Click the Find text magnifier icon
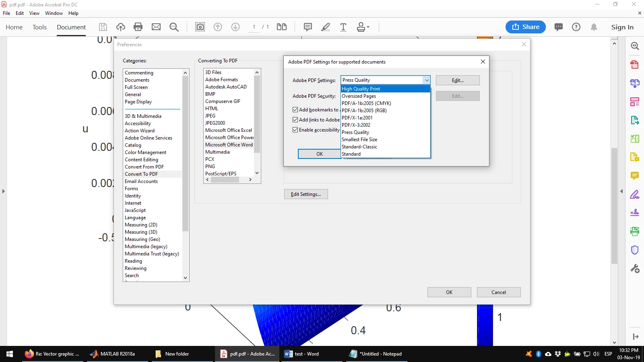 pyautogui.click(x=174, y=27)
